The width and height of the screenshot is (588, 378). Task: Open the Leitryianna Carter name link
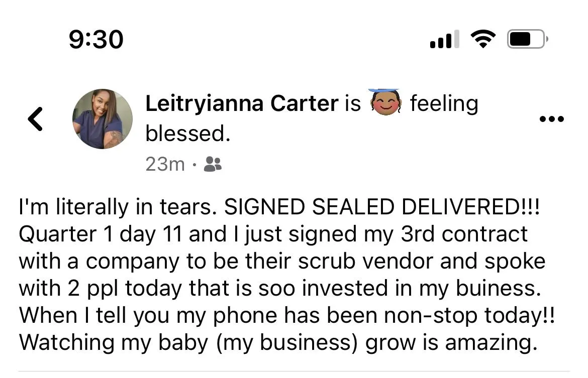tap(242, 103)
